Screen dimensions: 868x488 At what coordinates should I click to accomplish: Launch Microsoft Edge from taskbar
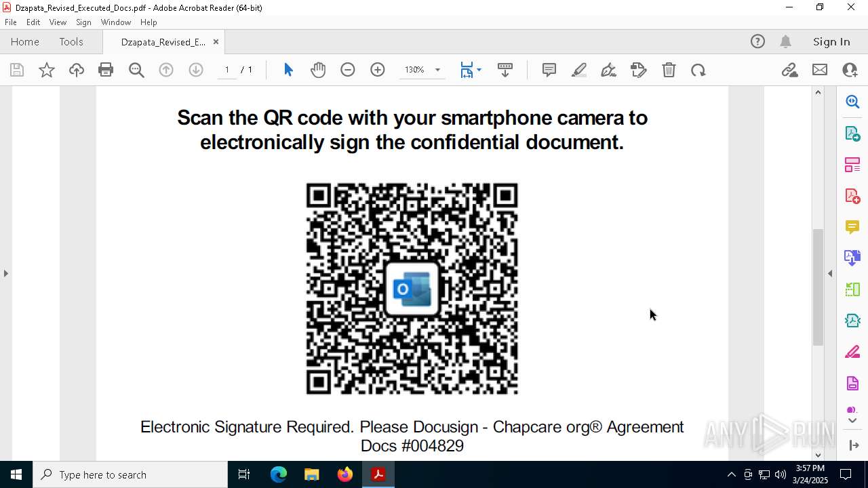279,474
